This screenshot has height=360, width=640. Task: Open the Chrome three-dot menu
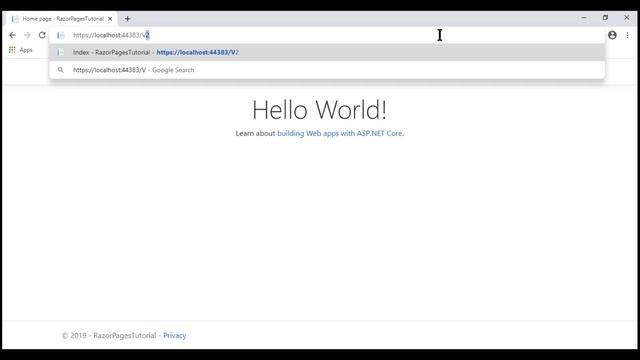tap(627, 35)
